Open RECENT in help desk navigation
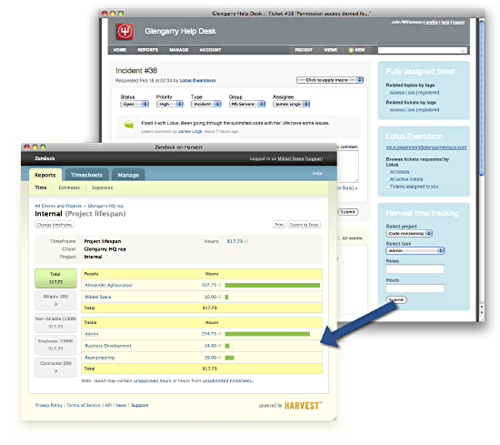 tap(303, 50)
